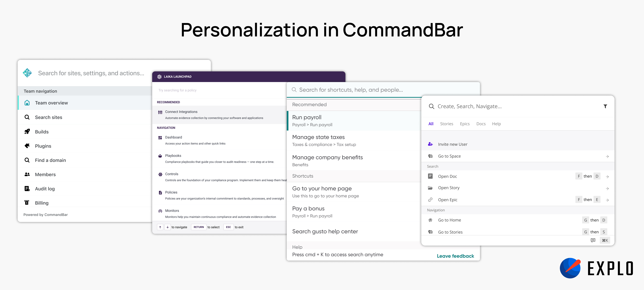Click the chat feedback icon near ⌘K
This screenshot has height=290, width=644.
(593, 240)
